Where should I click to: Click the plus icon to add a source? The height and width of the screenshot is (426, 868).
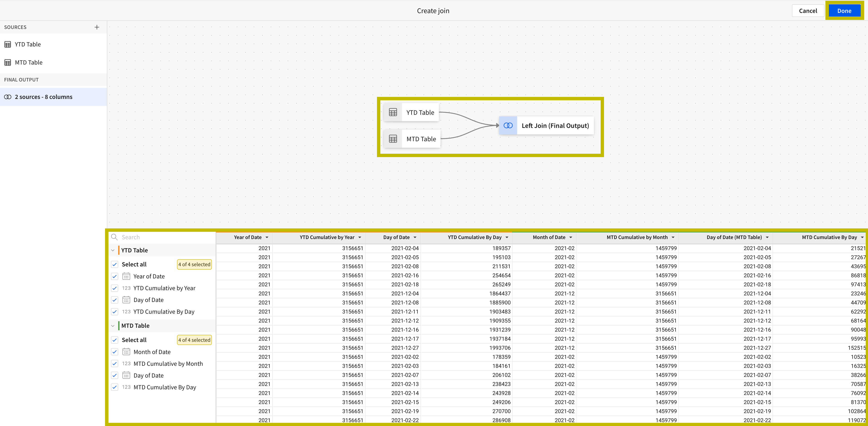pyautogui.click(x=97, y=27)
